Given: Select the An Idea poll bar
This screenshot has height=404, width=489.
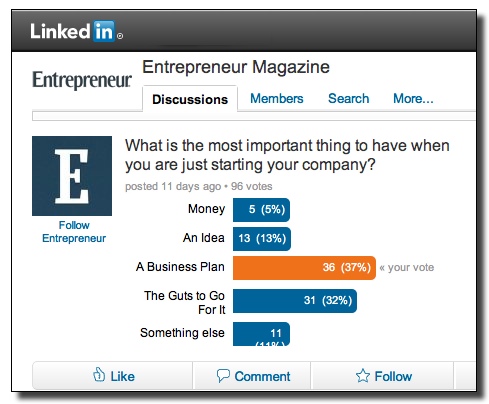Looking at the screenshot, I should 262,239.
